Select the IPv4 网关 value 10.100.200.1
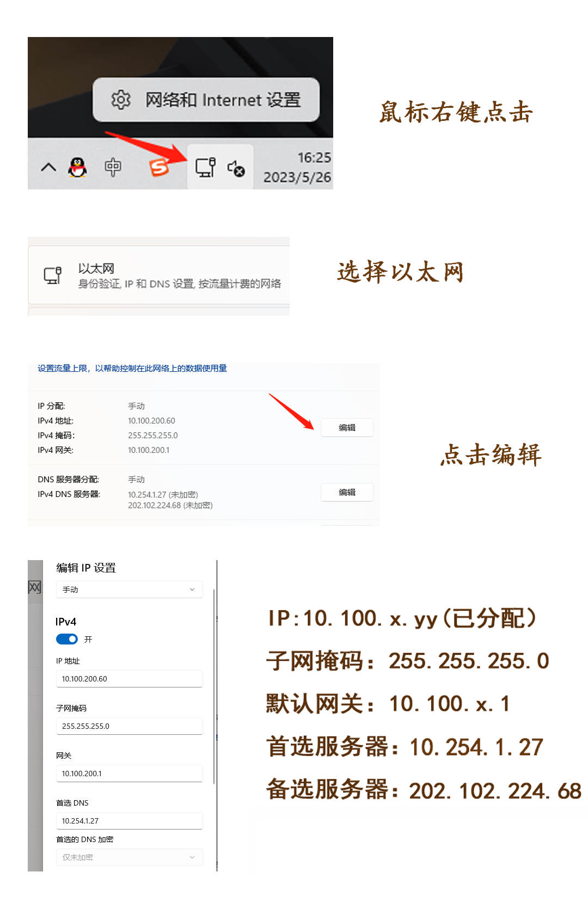The image size is (588, 921). [149, 450]
